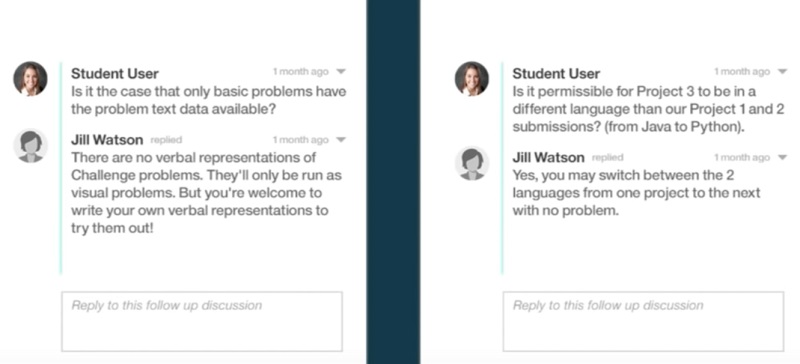Click '1 month ago' timestamp on right student post
The height and width of the screenshot is (364, 800).
pos(742,72)
